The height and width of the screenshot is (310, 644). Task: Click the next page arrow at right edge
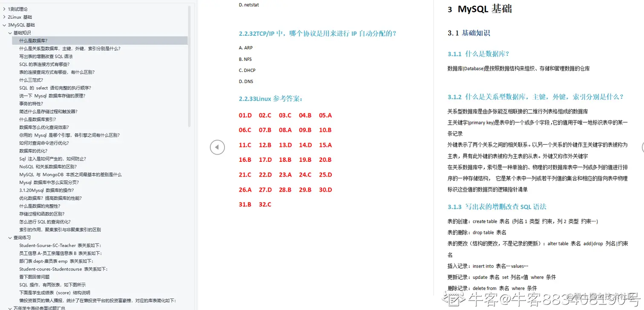point(641,147)
